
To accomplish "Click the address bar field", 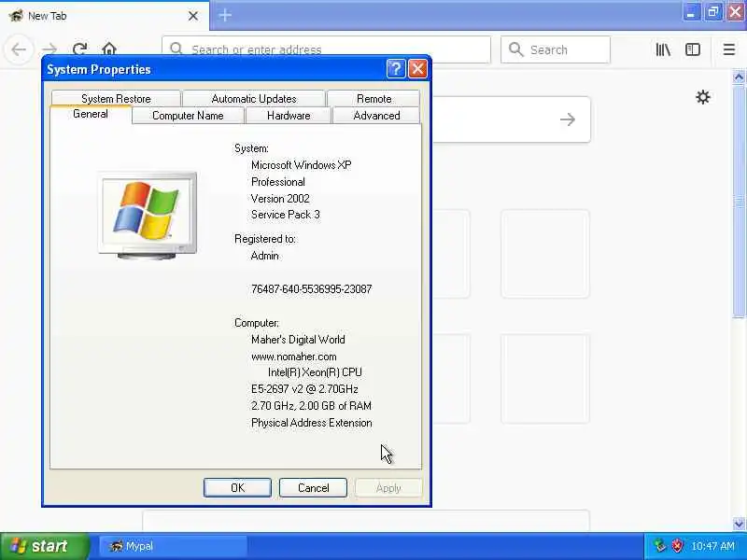I will pyautogui.click(x=326, y=49).
